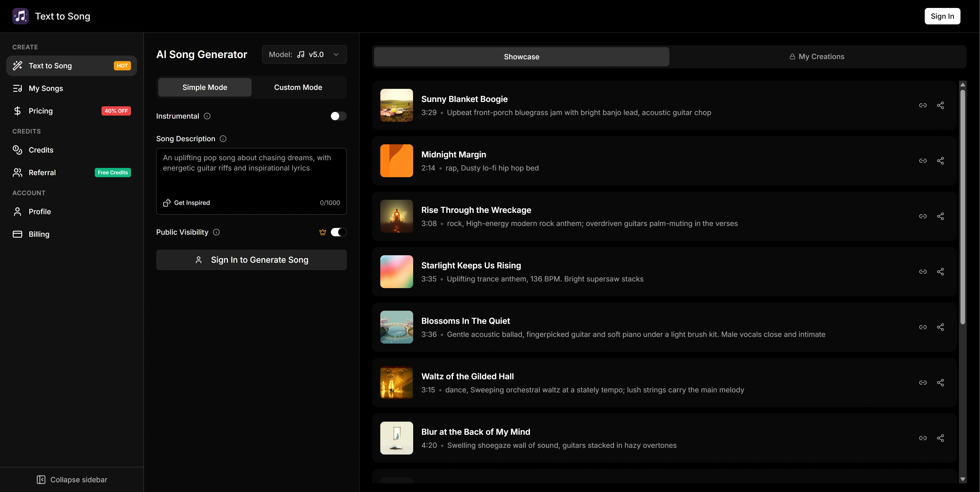
Task: Click the Public Visibility crown icon
Action: click(x=323, y=232)
